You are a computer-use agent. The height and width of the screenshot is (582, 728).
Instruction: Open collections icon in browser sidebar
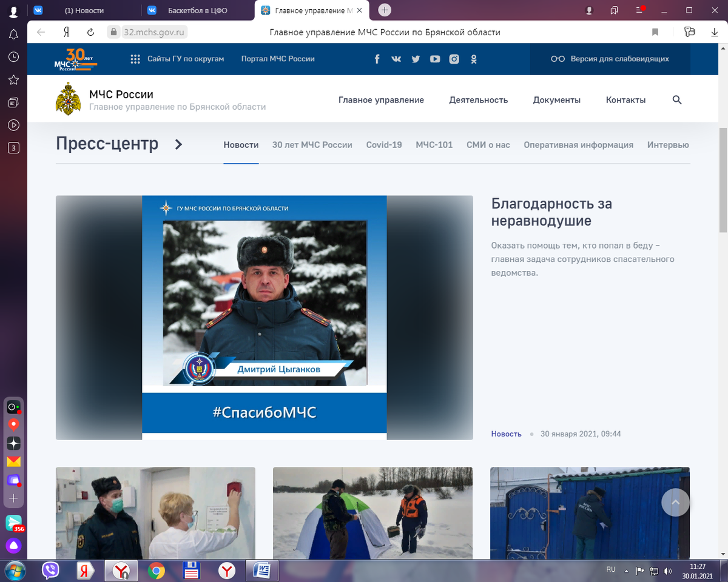click(13, 102)
